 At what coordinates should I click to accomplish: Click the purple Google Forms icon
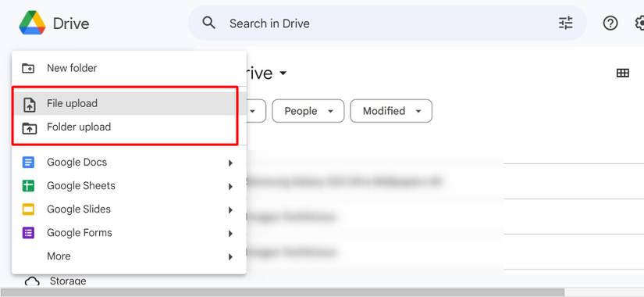click(28, 232)
